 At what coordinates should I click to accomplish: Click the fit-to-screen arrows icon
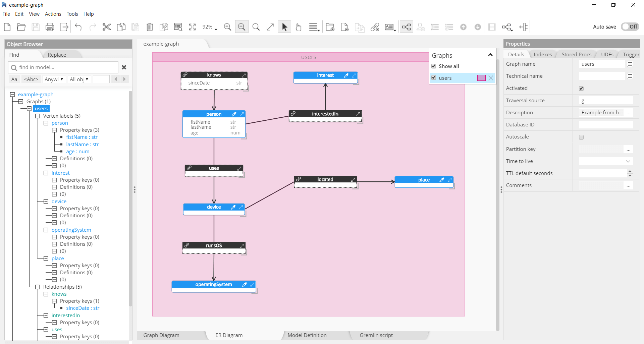pyautogui.click(x=192, y=27)
